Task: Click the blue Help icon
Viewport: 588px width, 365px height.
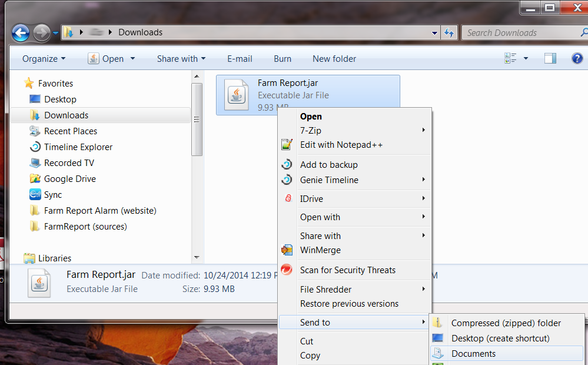Action: pos(577,58)
